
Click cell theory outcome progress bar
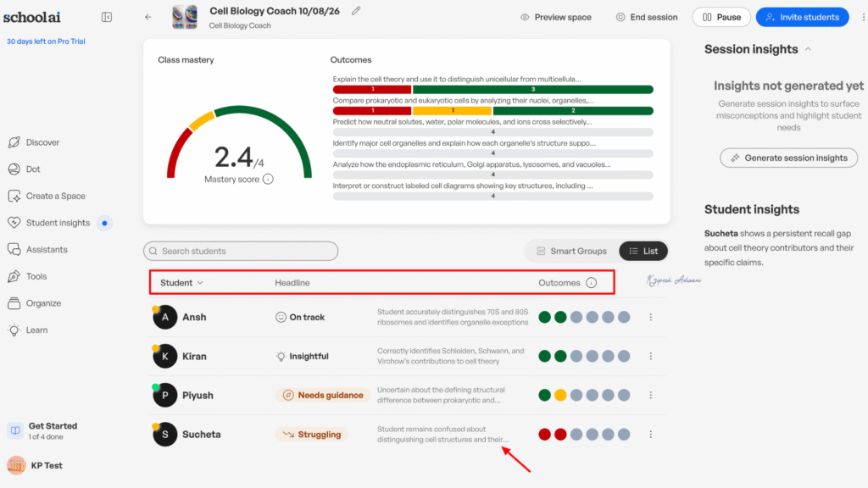click(492, 89)
